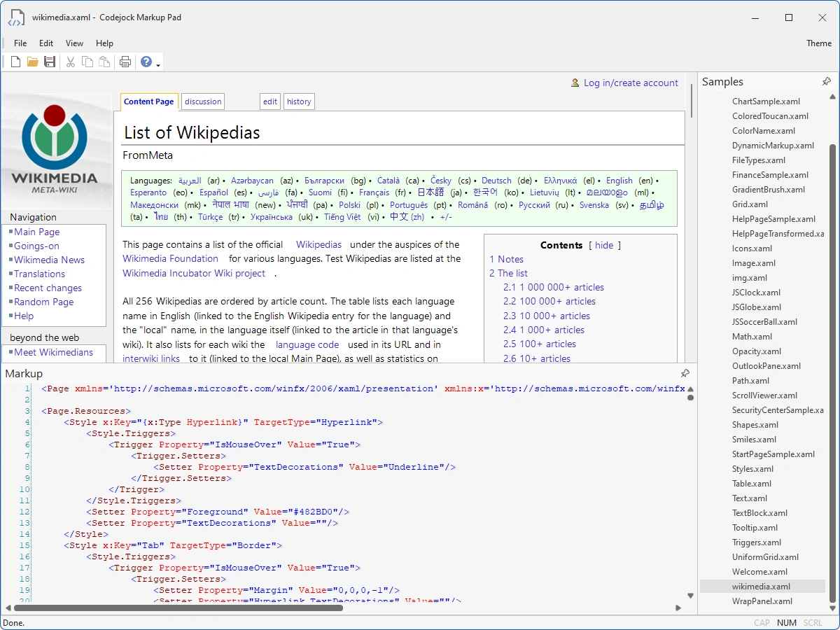Open the Edit menu
840x630 pixels.
pyautogui.click(x=46, y=43)
